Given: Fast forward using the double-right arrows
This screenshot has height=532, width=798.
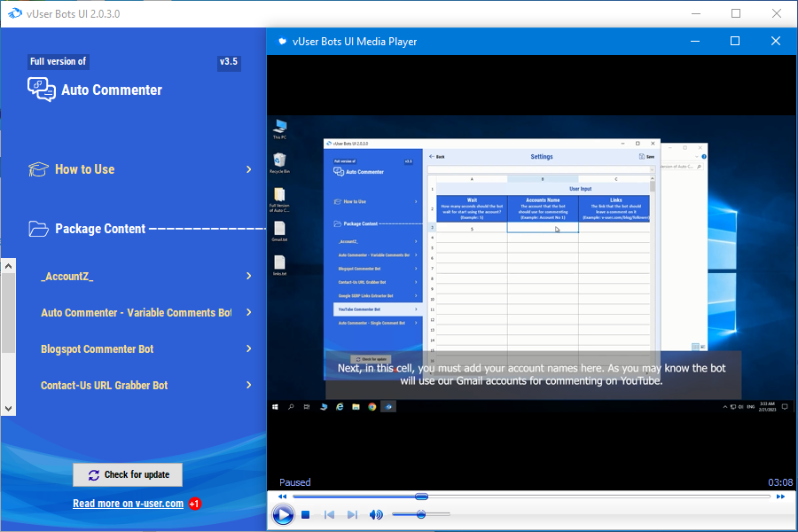Looking at the screenshot, I should click(780, 497).
